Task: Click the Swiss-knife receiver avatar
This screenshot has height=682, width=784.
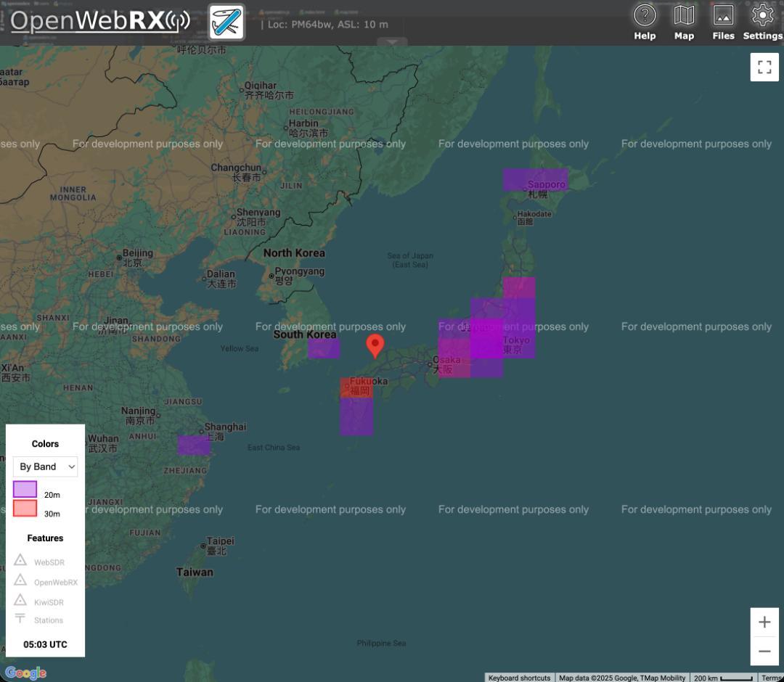Action: pos(226,22)
